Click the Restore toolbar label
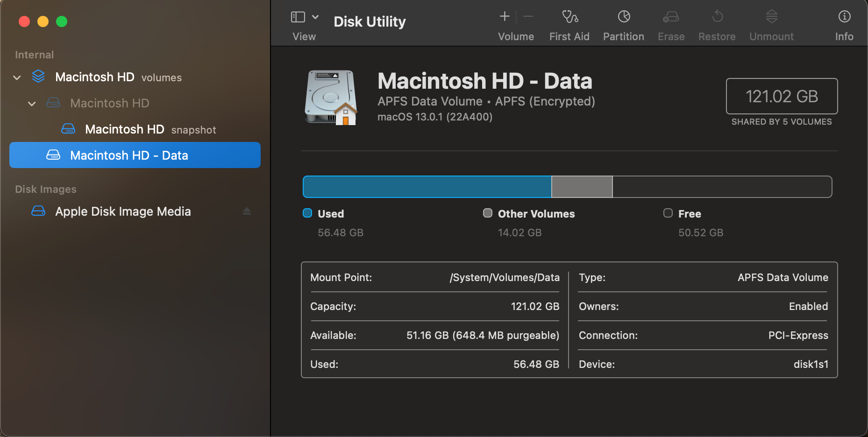 (x=717, y=36)
